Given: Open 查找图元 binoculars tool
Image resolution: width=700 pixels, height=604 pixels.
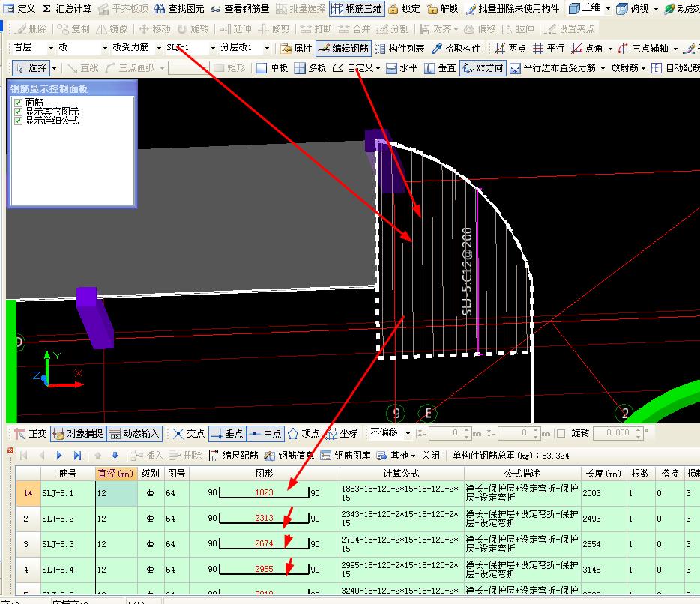Looking at the screenshot, I should 159,8.
